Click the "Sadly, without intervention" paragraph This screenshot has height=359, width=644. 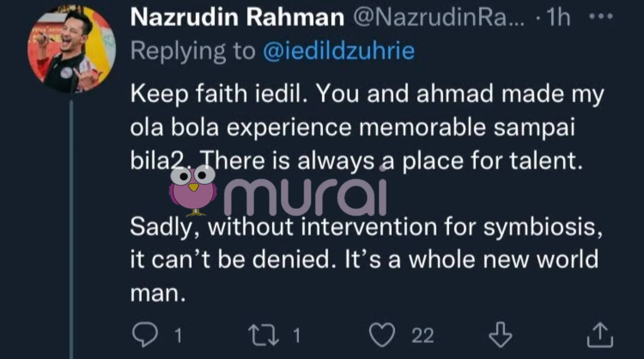coord(366,259)
